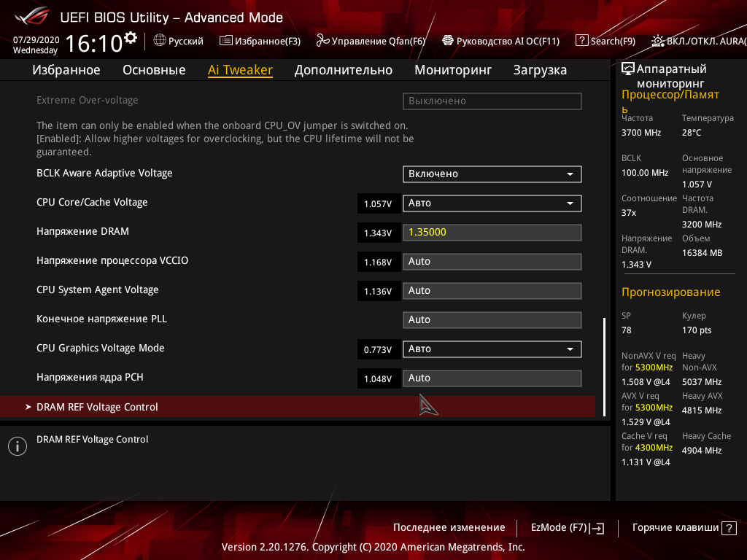Click the 1.057V core voltage readout
This screenshot has height=560, width=747.
[x=379, y=204]
